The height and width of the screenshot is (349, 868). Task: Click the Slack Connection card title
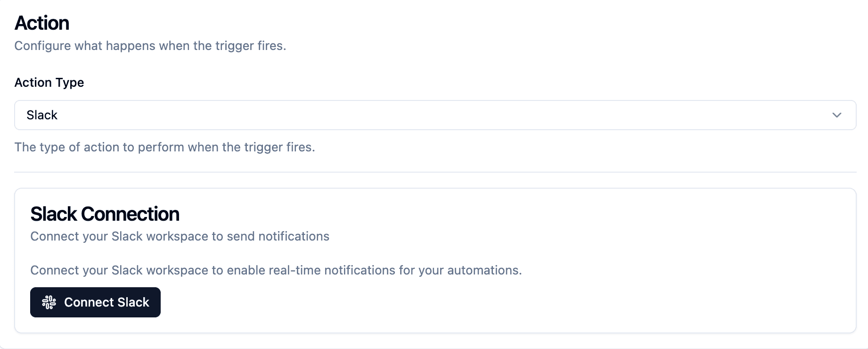[x=105, y=214]
